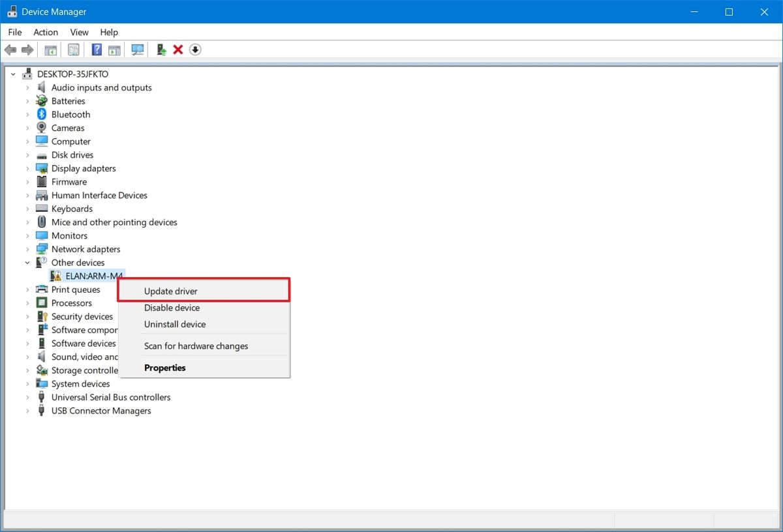This screenshot has width=783, height=532.
Task: Click Scan for hardware changes context option
Action: pyautogui.click(x=195, y=346)
